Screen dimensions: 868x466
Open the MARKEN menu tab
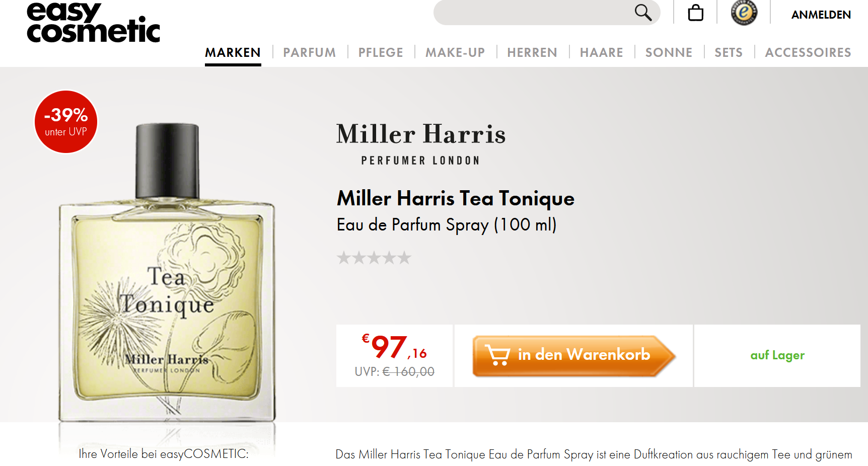click(x=233, y=53)
